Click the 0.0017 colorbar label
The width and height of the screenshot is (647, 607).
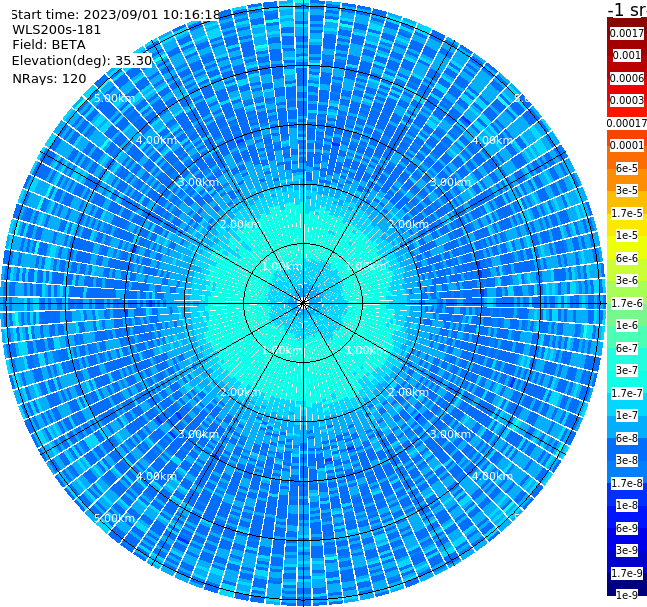[627, 33]
